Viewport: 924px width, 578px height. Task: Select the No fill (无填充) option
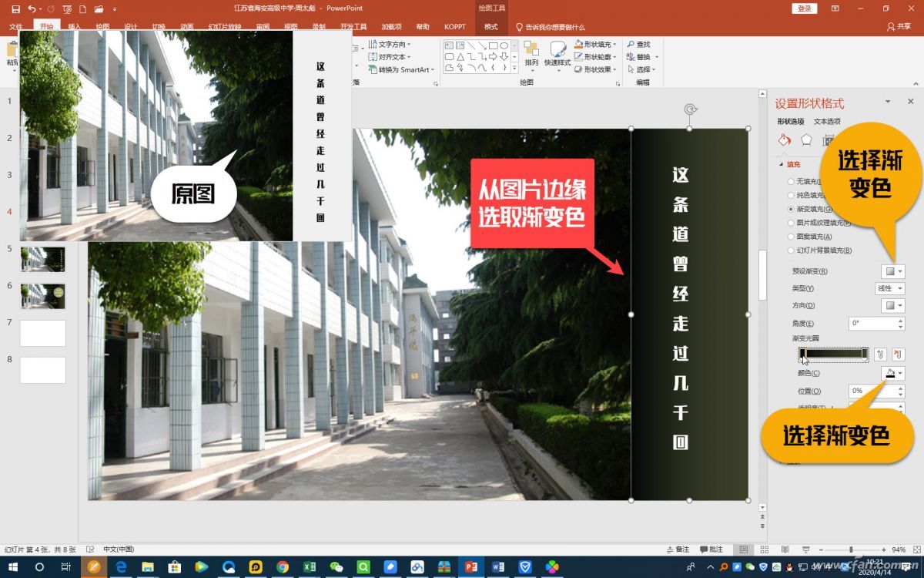tap(791, 182)
